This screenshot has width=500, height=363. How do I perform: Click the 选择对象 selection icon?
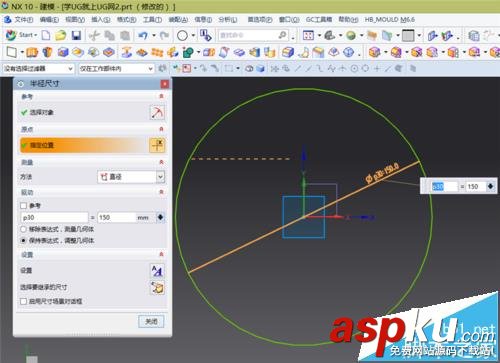click(x=157, y=113)
